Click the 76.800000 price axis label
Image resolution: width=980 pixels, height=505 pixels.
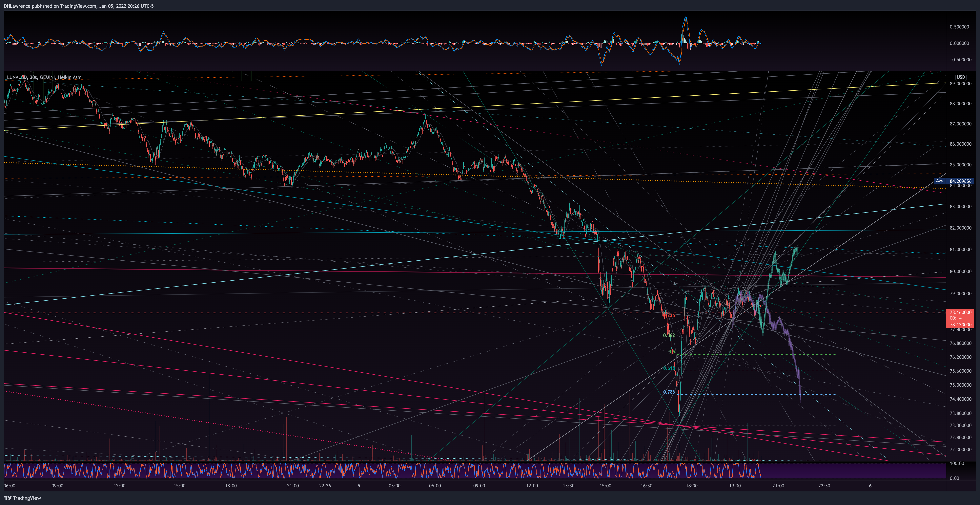click(960, 343)
